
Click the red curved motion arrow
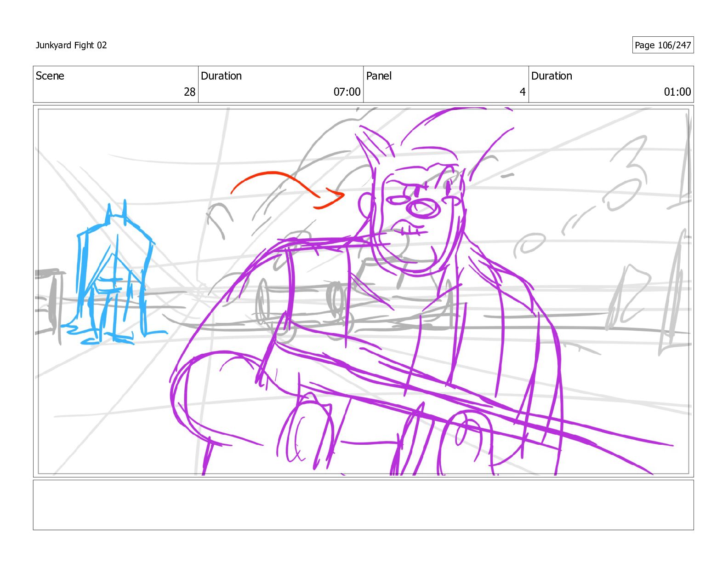(x=287, y=190)
